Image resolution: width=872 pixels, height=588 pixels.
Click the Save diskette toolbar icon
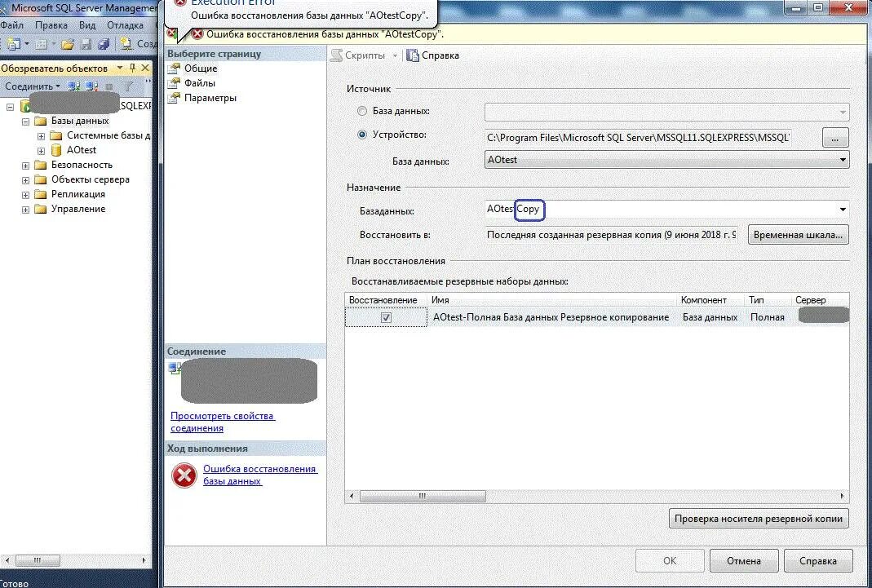[86, 44]
